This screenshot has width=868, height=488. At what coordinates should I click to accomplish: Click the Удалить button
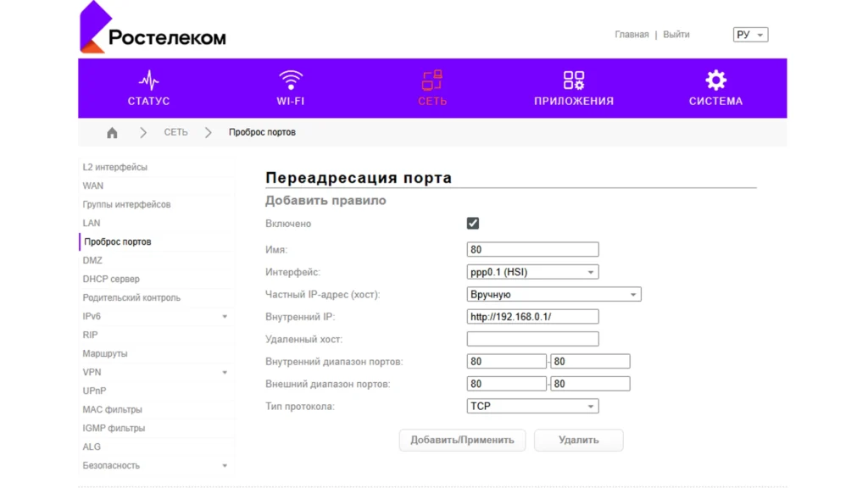578,440
